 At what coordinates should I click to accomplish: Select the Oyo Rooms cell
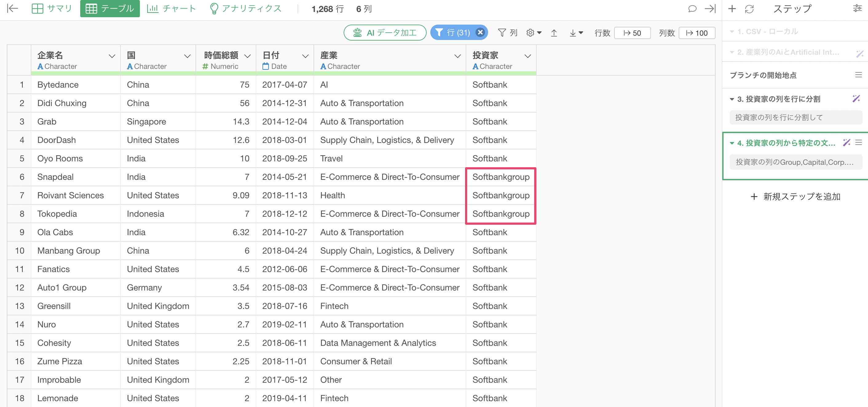pyautogui.click(x=76, y=158)
